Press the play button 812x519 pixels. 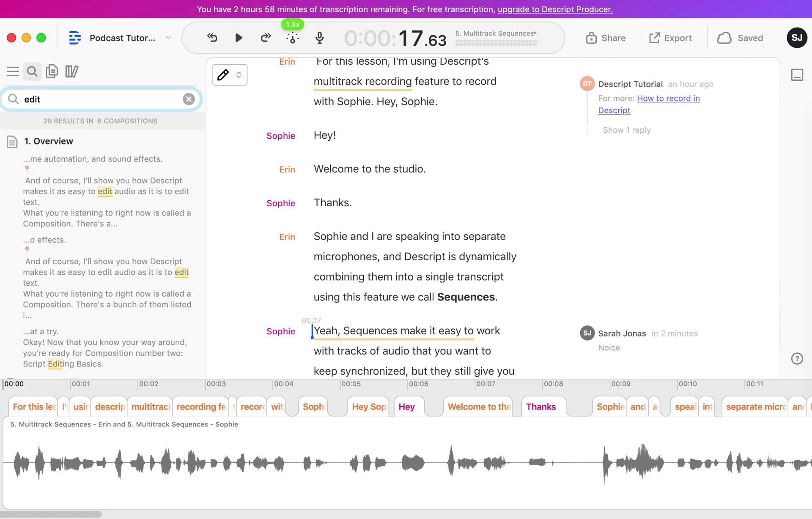(x=238, y=37)
